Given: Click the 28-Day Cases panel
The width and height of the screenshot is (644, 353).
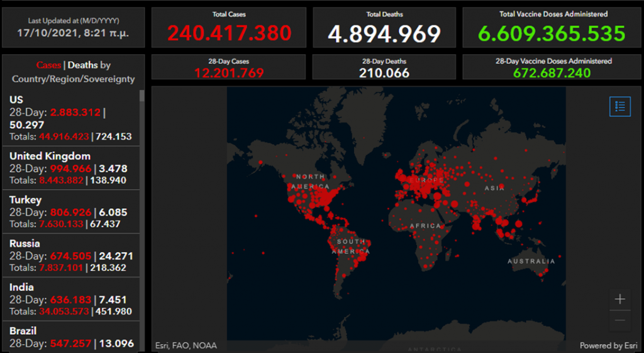Looking at the screenshot, I should [228, 67].
